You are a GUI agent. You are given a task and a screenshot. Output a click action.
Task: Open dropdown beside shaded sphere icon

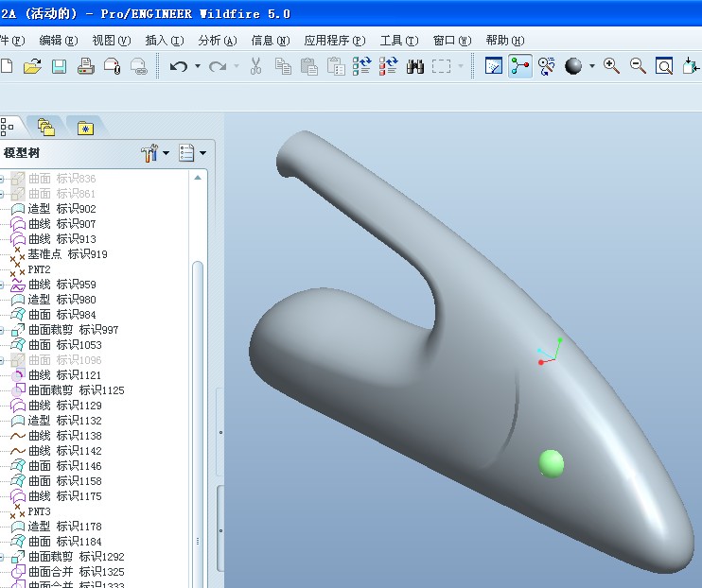point(592,66)
